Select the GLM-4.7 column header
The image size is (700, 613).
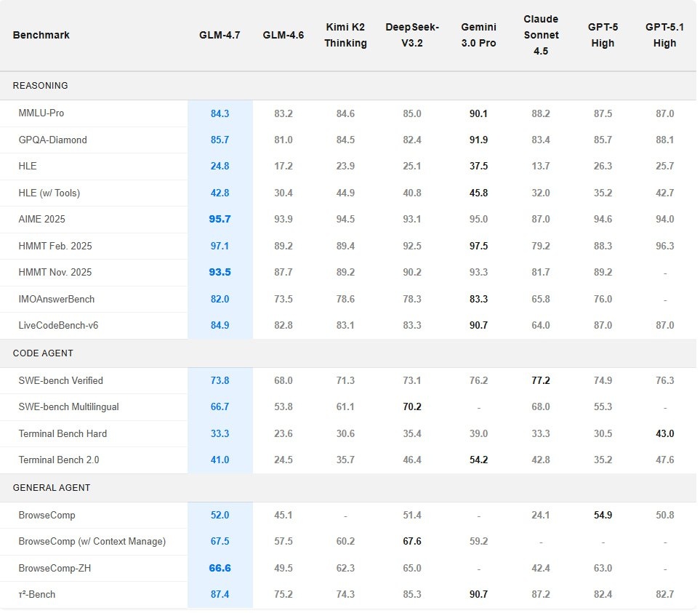220,35
